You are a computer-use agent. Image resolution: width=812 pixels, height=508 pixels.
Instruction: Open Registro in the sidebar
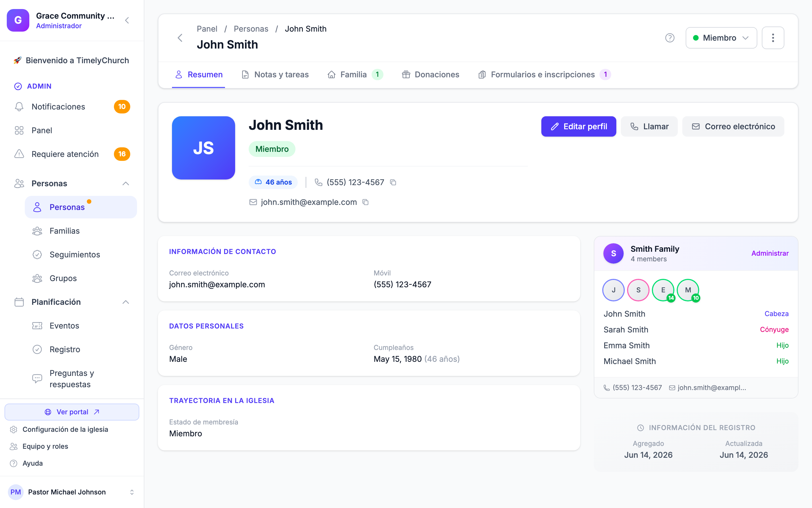pos(81,350)
